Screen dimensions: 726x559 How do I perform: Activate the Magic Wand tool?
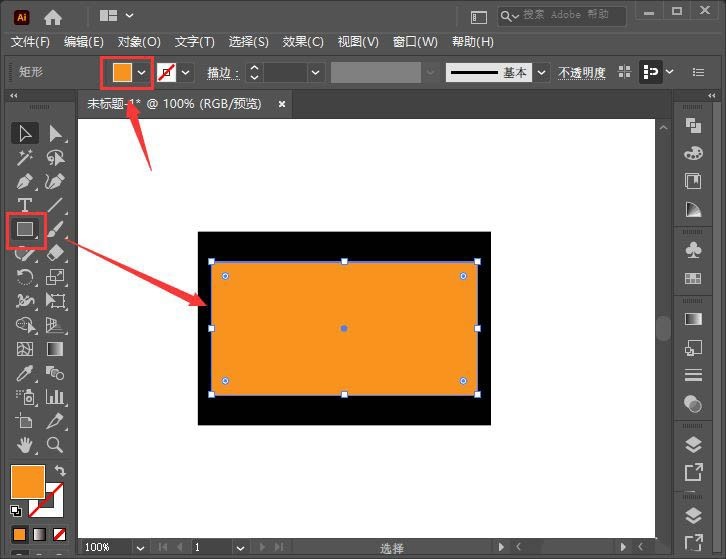(x=25, y=157)
